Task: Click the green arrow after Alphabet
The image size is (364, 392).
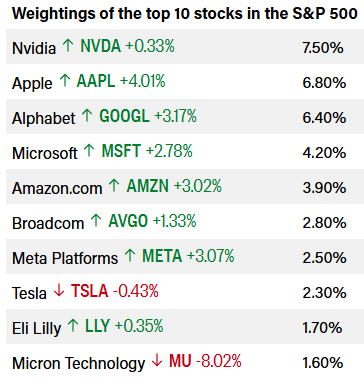Action: click(87, 115)
